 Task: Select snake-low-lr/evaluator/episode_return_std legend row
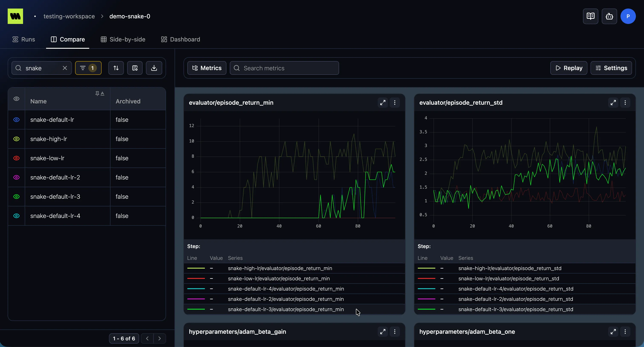(525, 278)
